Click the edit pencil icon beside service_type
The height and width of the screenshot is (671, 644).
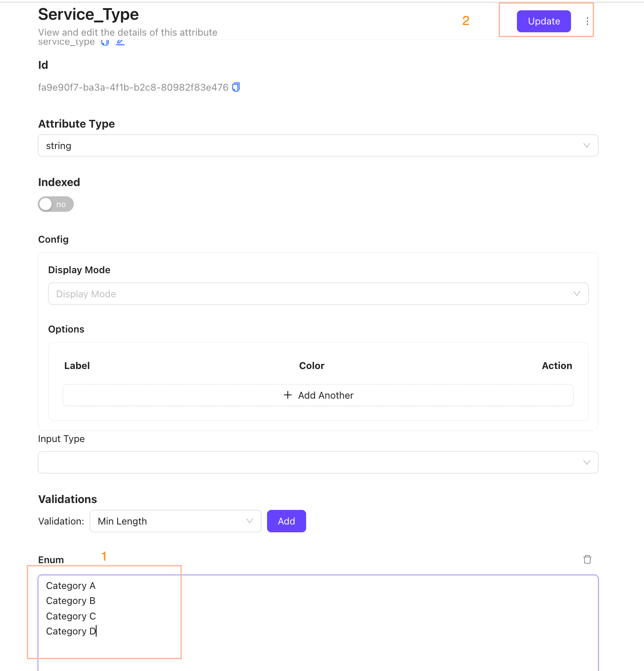(120, 42)
